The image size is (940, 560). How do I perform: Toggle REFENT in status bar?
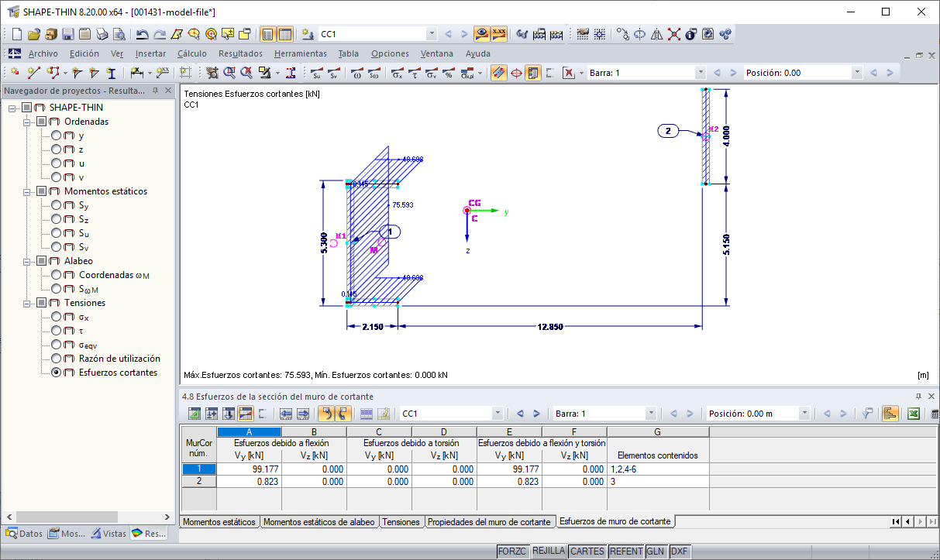pos(625,551)
